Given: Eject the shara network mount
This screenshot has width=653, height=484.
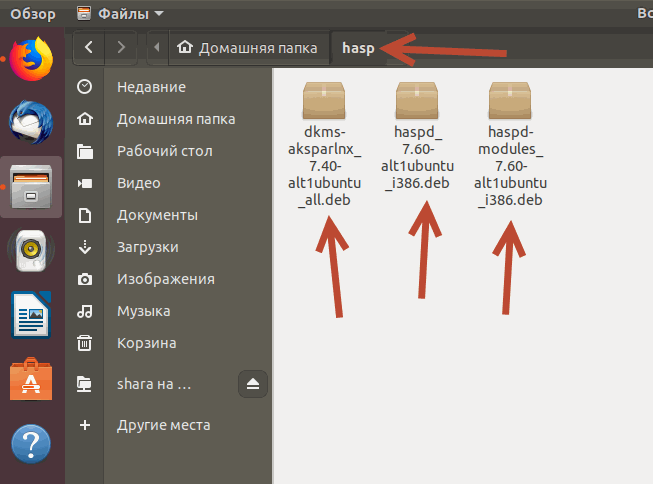Looking at the screenshot, I should (253, 383).
